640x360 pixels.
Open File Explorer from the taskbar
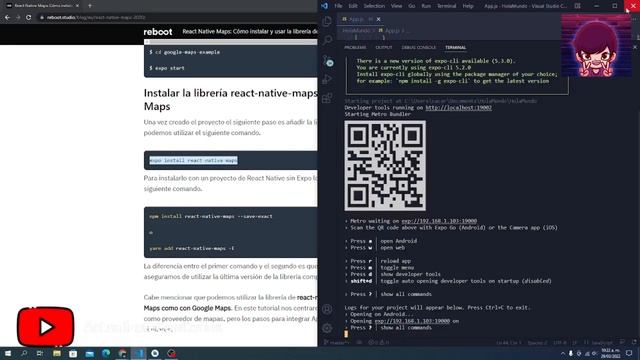click(x=57, y=353)
